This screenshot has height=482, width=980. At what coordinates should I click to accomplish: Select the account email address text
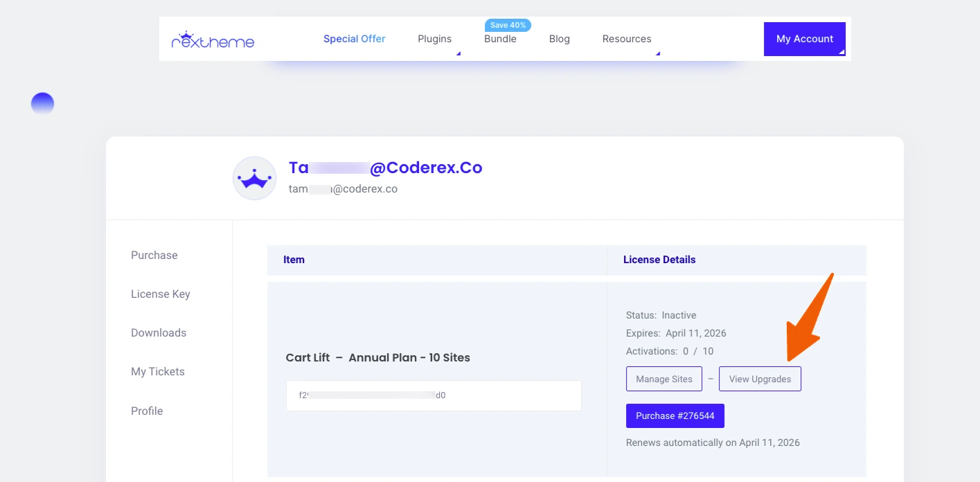[x=343, y=188]
